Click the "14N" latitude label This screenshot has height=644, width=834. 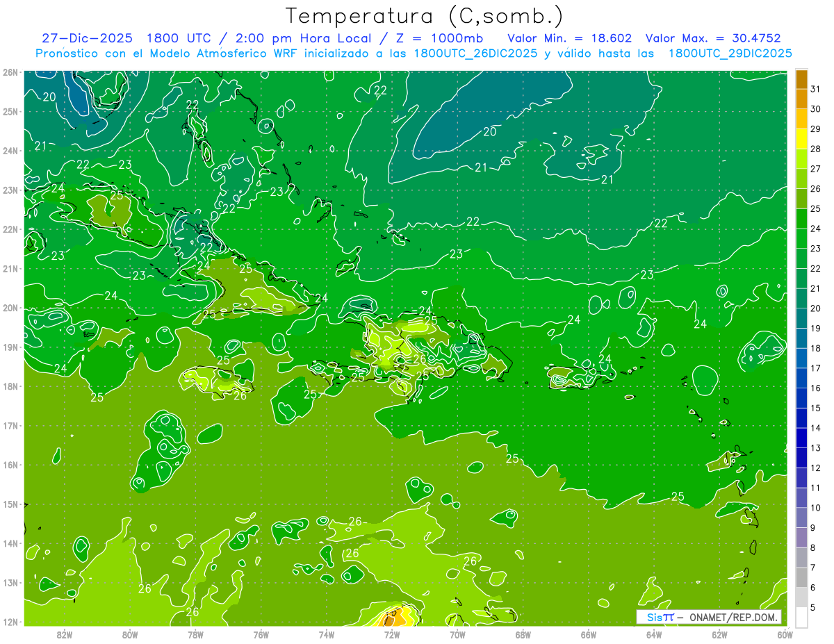10,543
